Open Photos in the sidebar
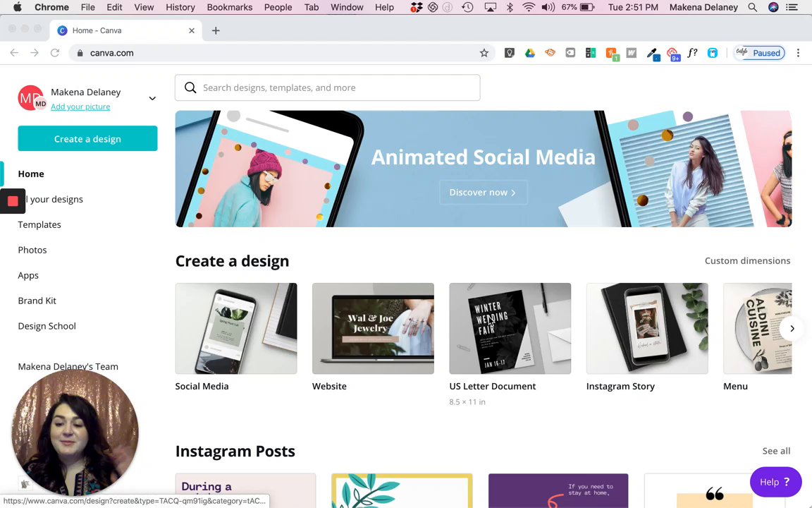 coord(32,250)
